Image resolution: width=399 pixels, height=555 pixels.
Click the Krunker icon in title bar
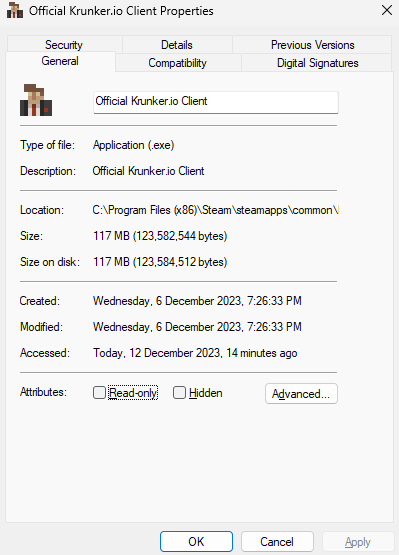click(15, 11)
